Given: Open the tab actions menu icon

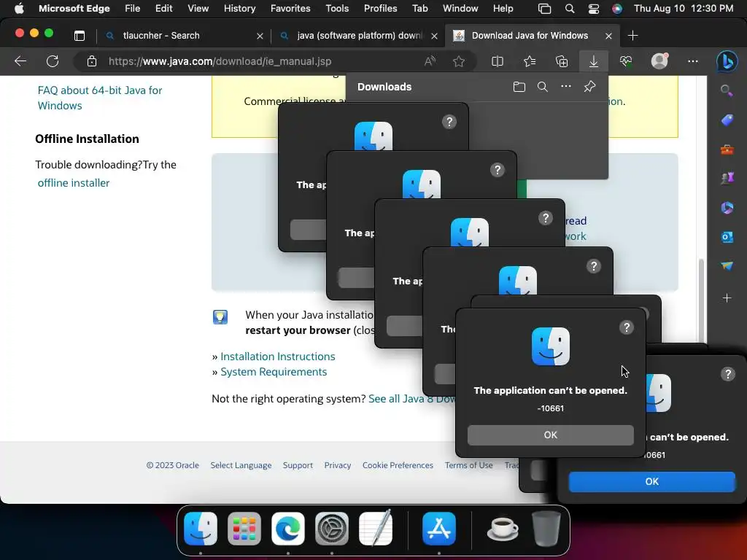Looking at the screenshot, I should [x=80, y=36].
